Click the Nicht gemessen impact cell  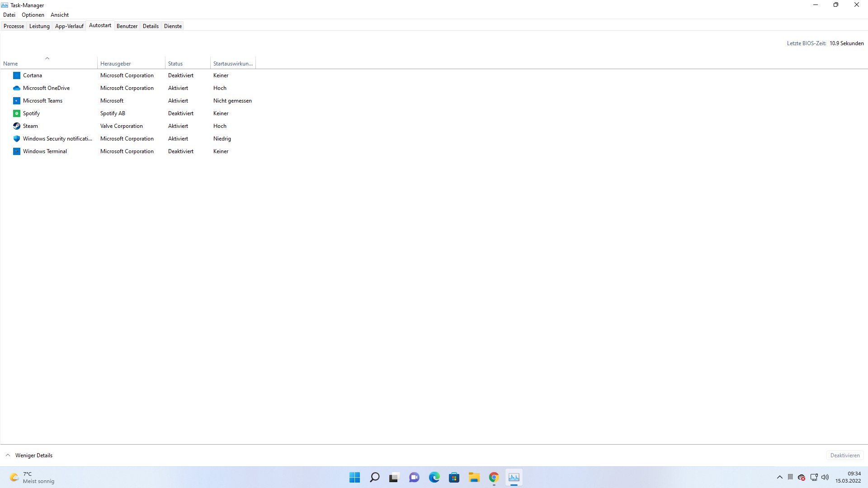(x=232, y=101)
